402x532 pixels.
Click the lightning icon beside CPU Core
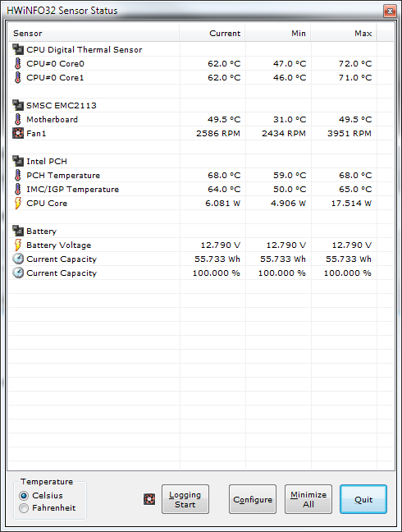[x=17, y=204]
